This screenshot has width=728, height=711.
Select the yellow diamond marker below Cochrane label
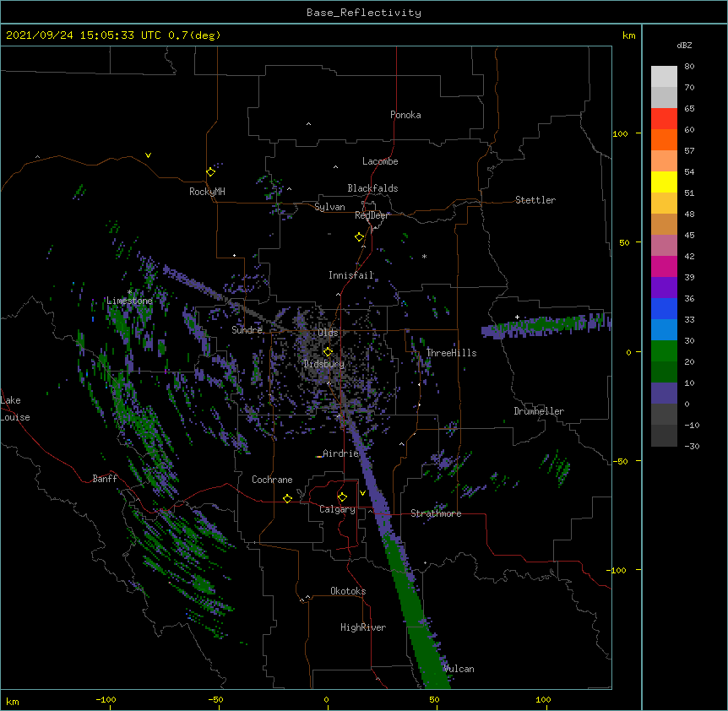point(287,498)
